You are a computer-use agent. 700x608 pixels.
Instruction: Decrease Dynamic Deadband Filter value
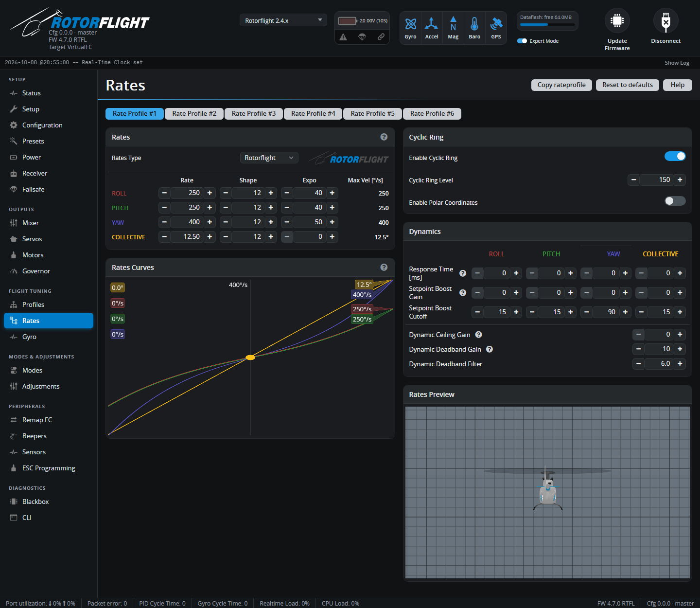pyautogui.click(x=639, y=364)
